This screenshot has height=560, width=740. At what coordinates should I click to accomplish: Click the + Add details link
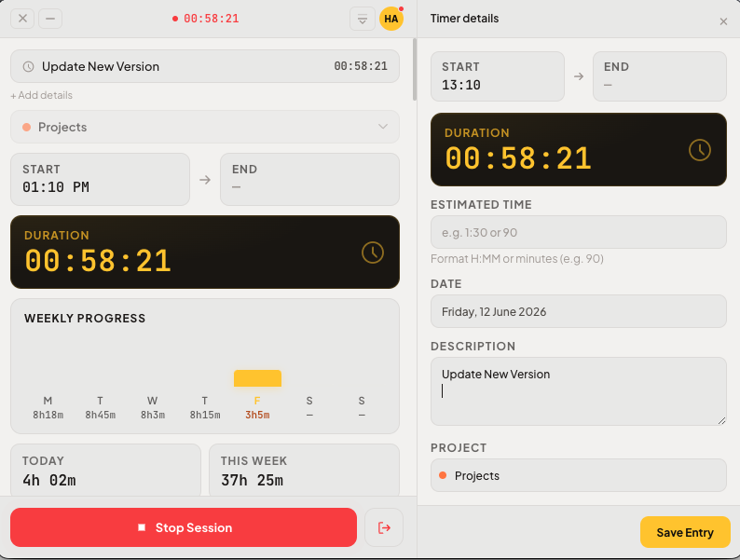click(42, 95)
